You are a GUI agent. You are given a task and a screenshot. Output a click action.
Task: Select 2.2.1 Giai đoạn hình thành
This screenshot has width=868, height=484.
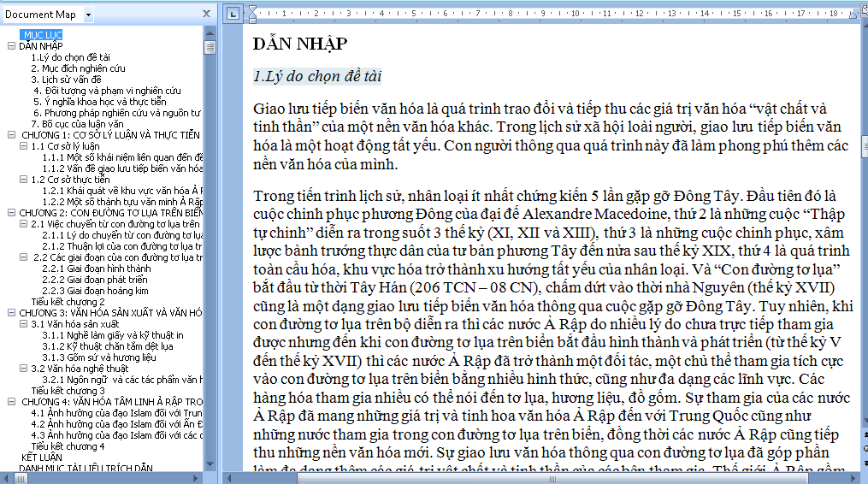tap(97, 268)
